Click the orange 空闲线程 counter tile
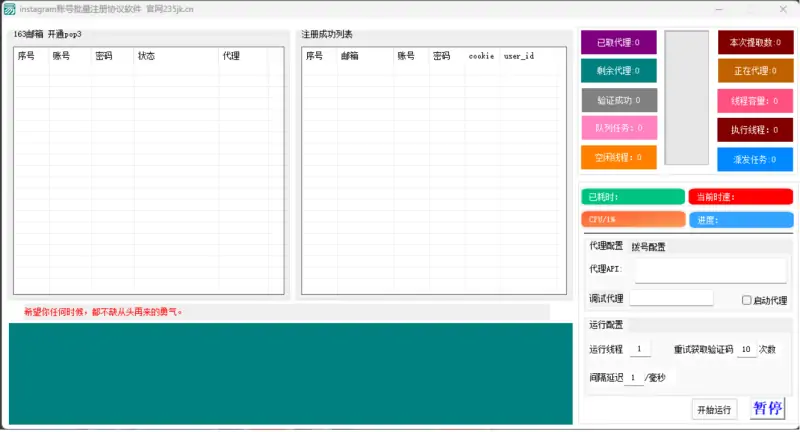This screenshot has width=800, height=432. point(619,157)
